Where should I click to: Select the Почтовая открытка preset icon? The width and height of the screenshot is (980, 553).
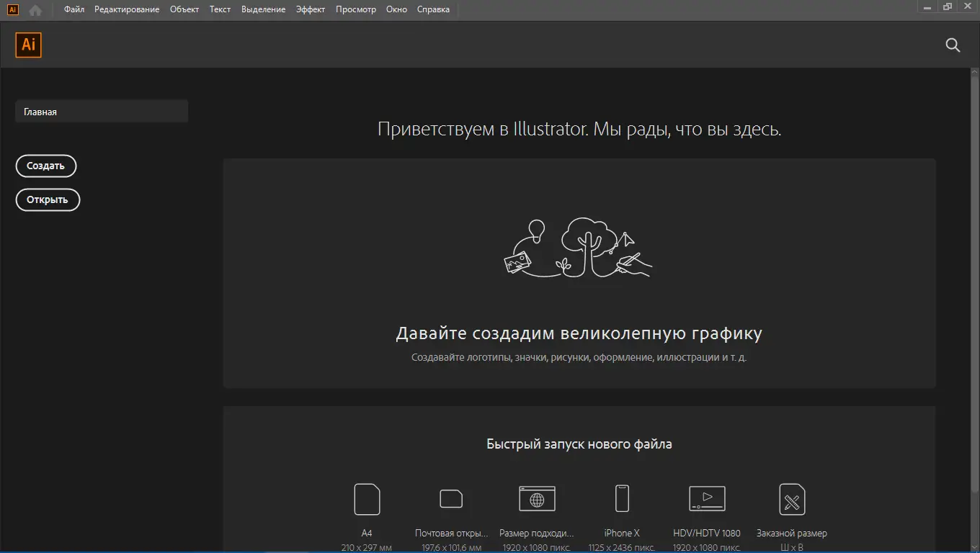(x=451, y=499)
